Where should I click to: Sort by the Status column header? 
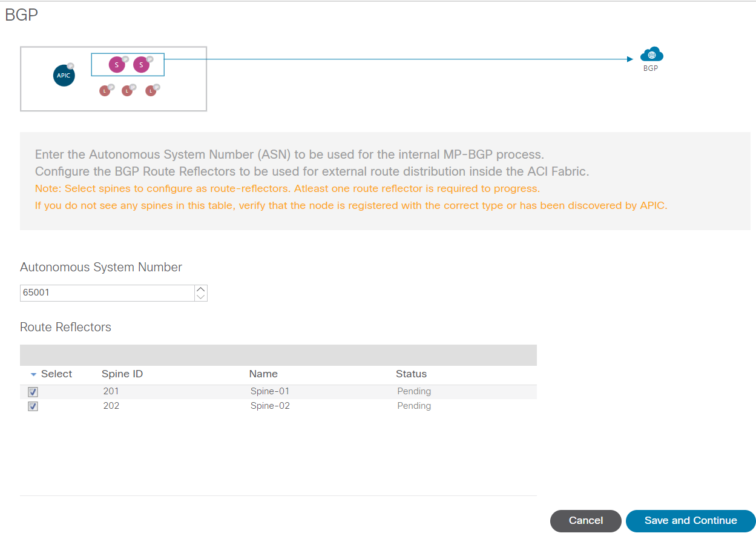[411, 374]
